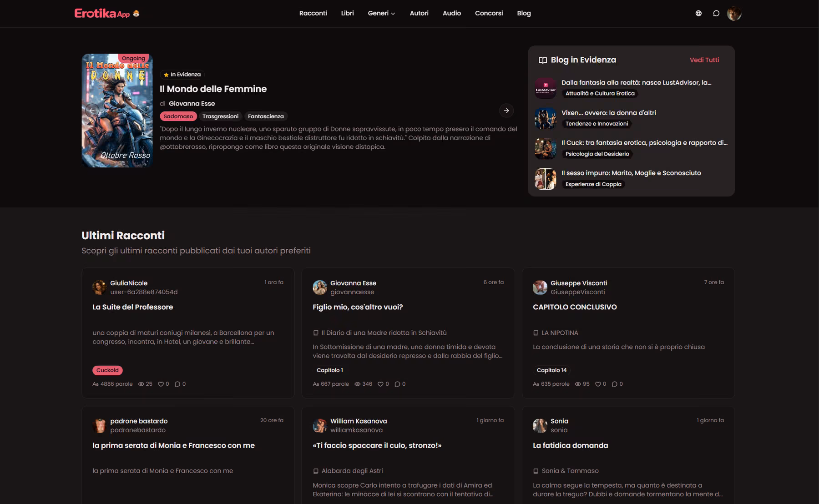Go to next featured book arrow
This screenshot has width=819, height=504.
click(506, 111)
